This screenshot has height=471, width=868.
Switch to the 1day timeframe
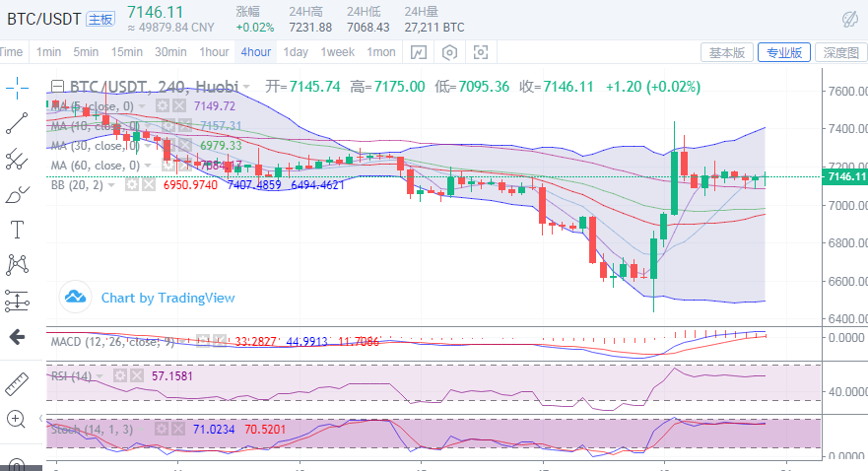tap(296, 52)
